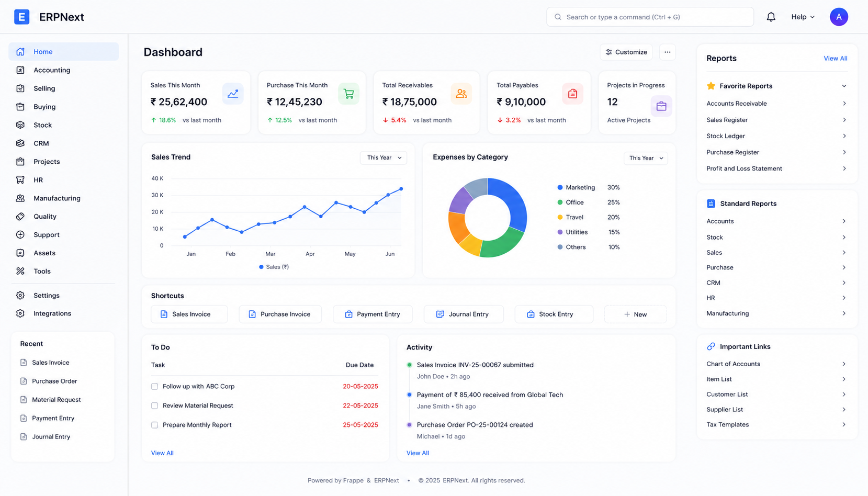Click the Office green legend dot

click(x=560, y=202)
